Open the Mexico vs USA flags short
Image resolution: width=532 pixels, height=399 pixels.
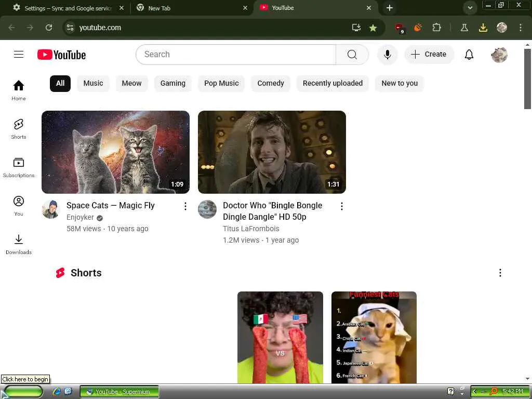[280, 337]
